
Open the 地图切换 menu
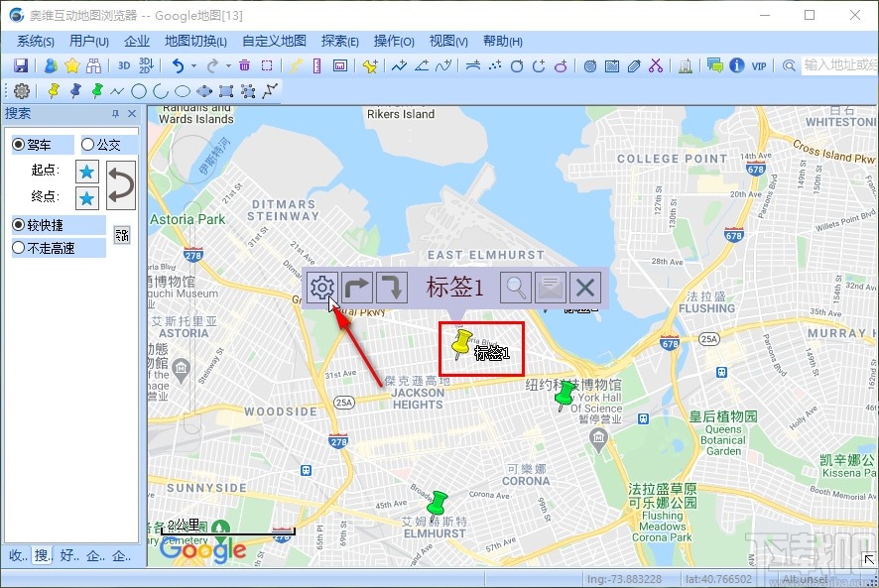pos(195,41)
